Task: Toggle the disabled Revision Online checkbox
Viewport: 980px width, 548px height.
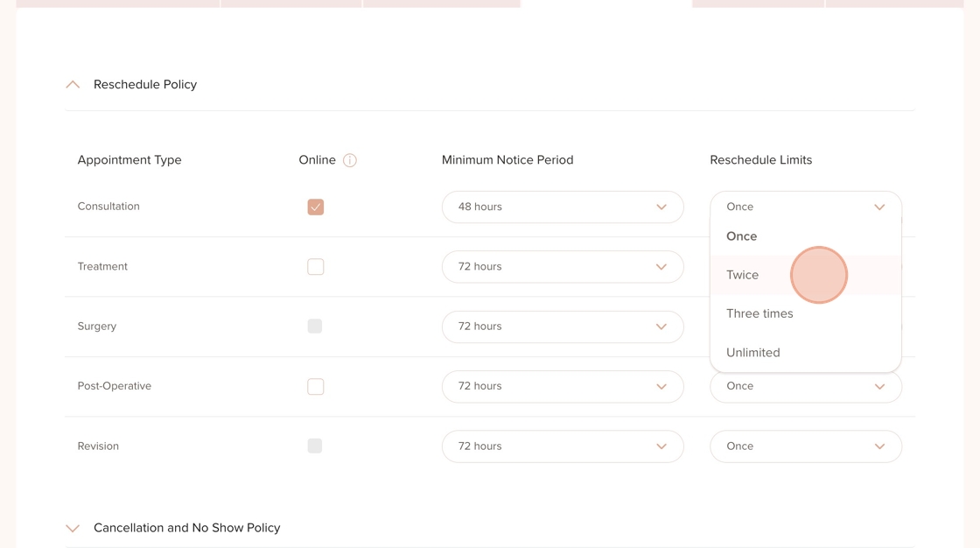Action: point(315,446)
